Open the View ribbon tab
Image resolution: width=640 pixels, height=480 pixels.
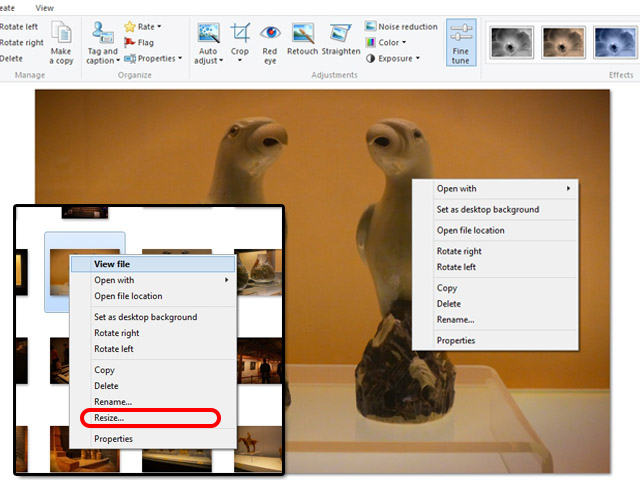44,8
